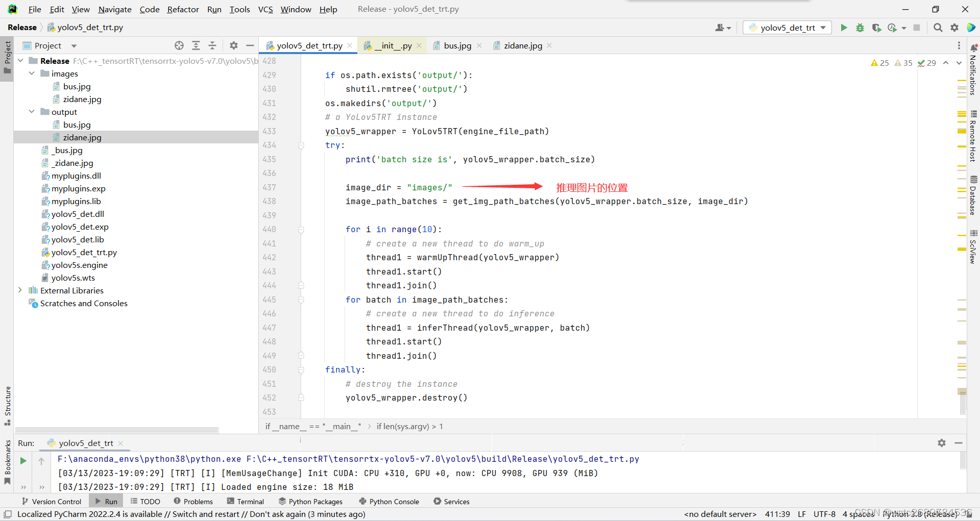The height and width of the screenshot is (521, 980).
Task: Close the yolov5_det_trt.py editor tab
Action: coord(350,45)
